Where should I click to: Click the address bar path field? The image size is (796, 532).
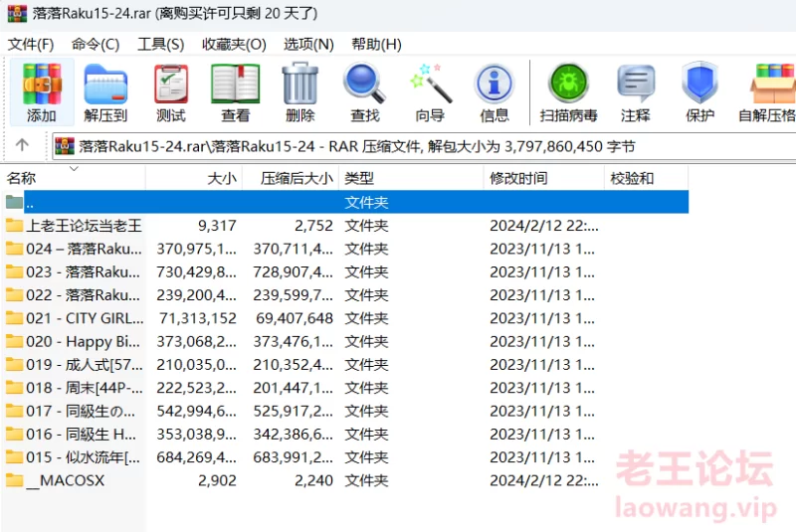[x=425, y=146]
